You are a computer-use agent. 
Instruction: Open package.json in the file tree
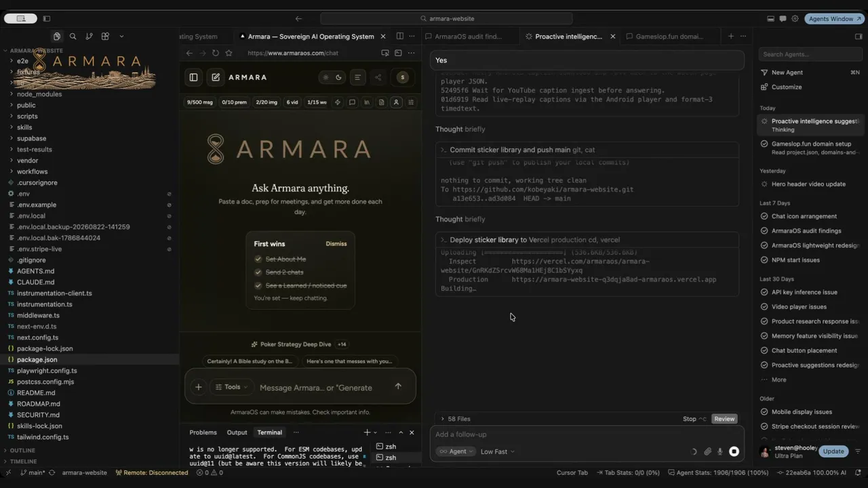pos(90,359)
